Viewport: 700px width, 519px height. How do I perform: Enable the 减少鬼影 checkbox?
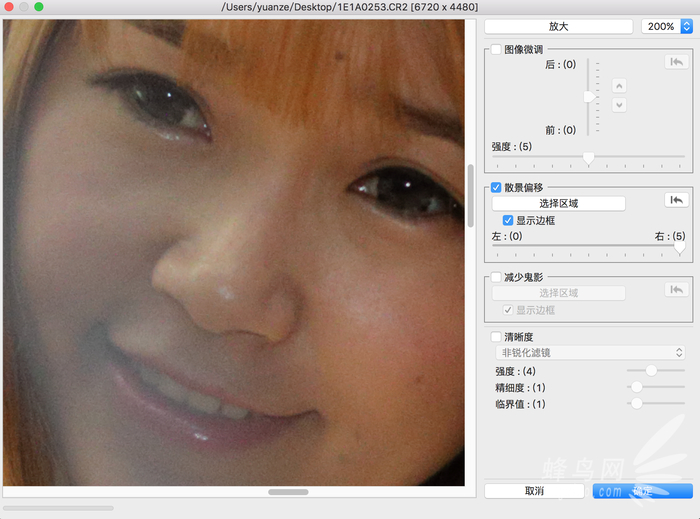[496, 277]
